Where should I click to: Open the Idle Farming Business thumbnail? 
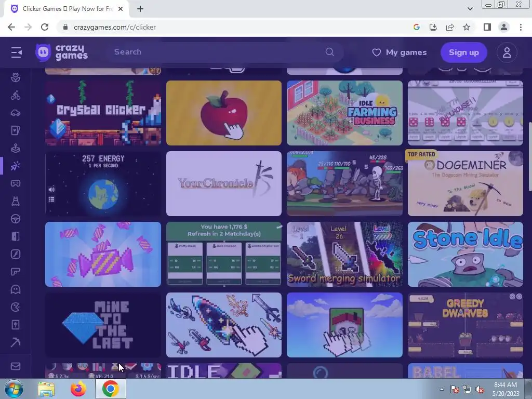click(x=345, y=113)
